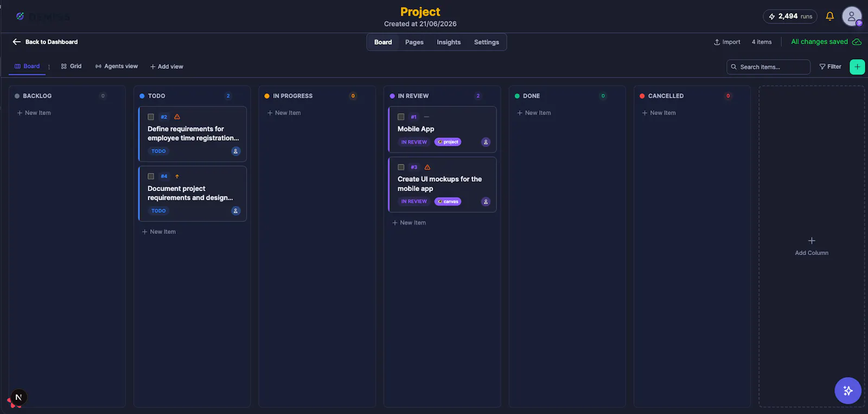Click the app logo icon
The image size is (868, 414).
point(20,16)
